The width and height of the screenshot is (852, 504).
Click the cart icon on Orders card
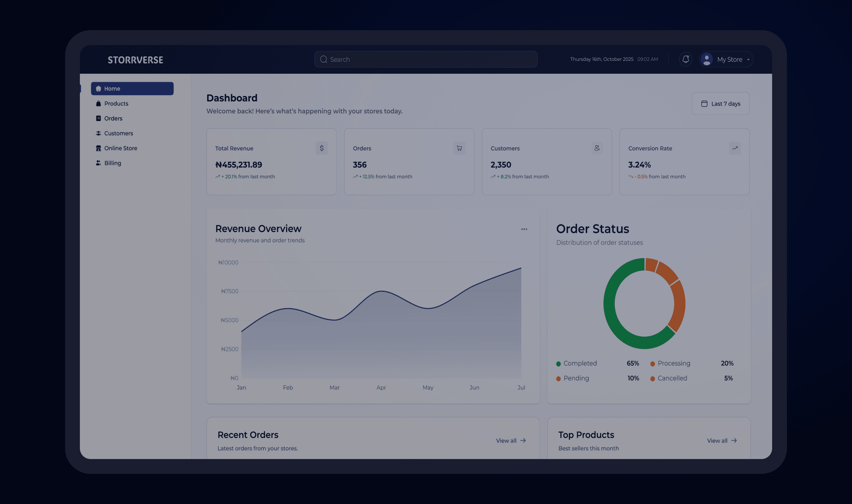(460, 148)
